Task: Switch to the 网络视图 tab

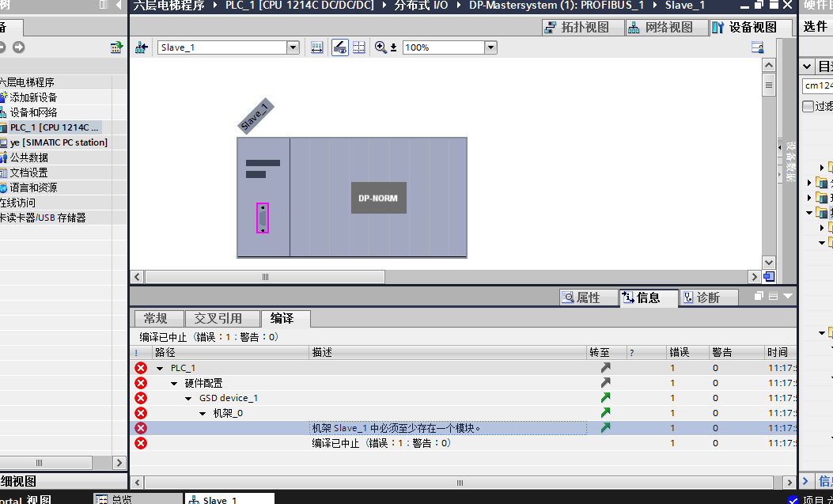Action: pyautogui.click(x=667, y=27)
